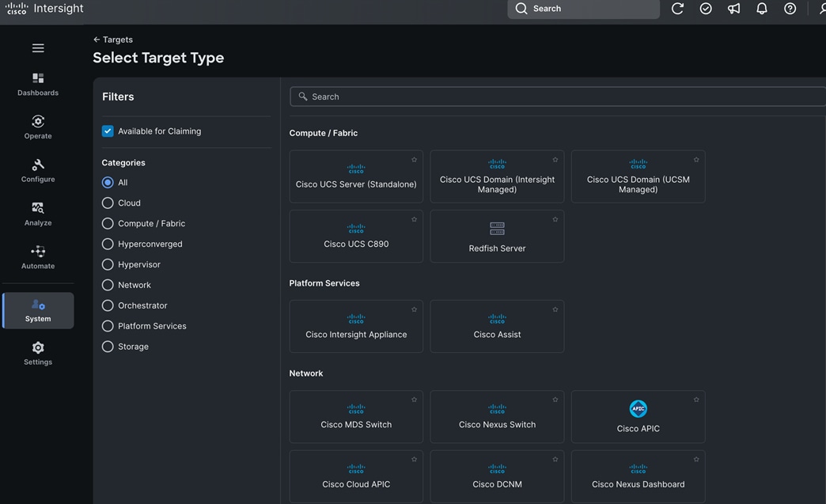The height and width of the screenshot is (504, 826).
Task: Choose Cisco Cloud APIC target
Action: [x=356, y=476]
